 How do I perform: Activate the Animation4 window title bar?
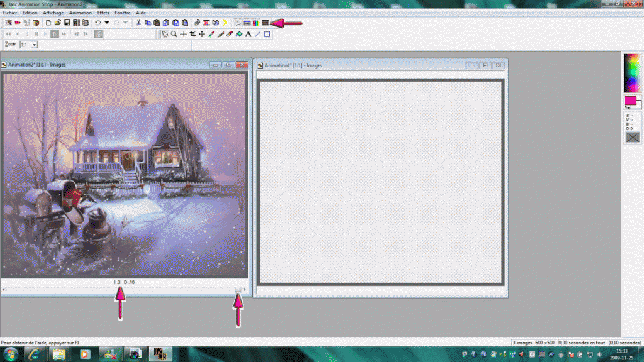pos(362,65)
